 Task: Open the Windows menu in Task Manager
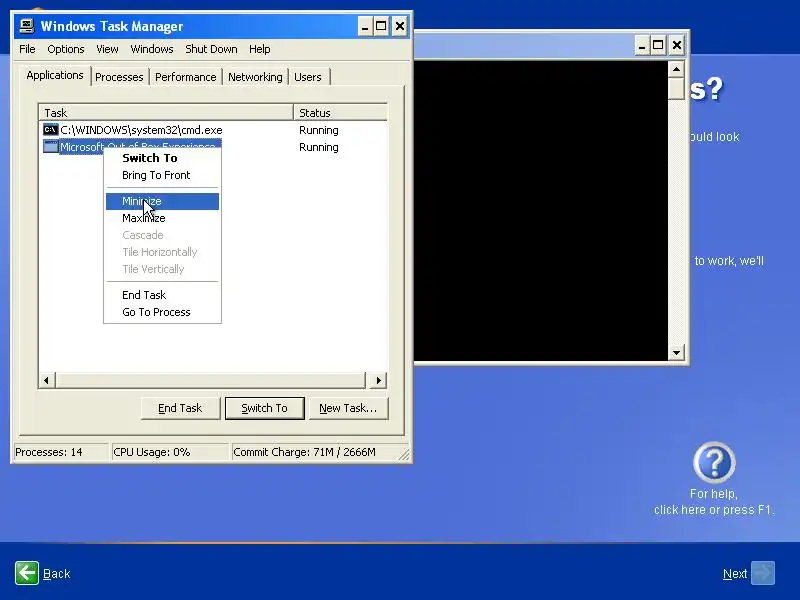coord(152,49)
